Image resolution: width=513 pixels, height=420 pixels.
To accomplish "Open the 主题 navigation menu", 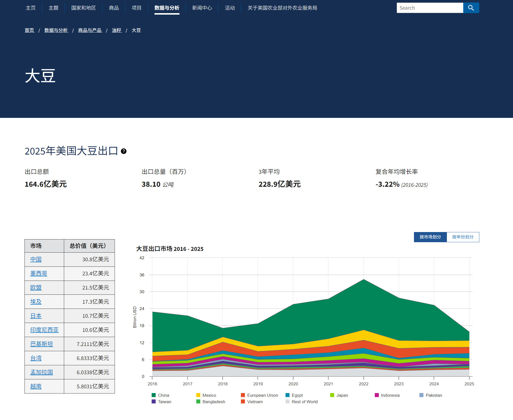I will point(53,8).
